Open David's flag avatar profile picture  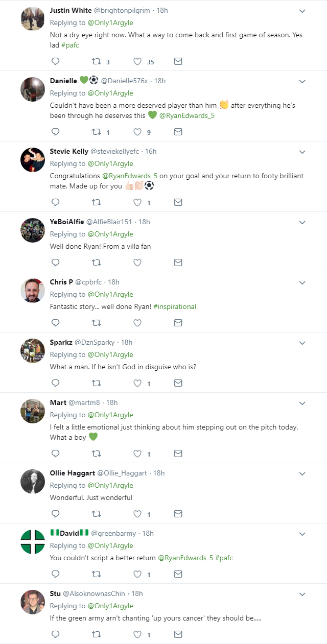click(33, 542)
